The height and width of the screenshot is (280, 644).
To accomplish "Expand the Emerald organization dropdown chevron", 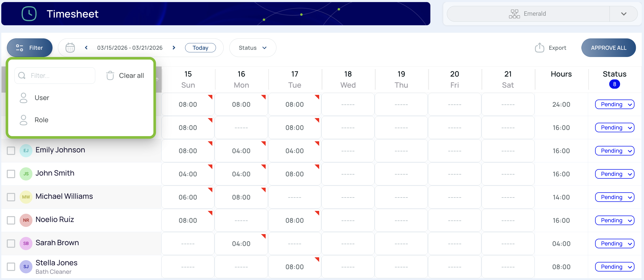I will pos(623,14).
